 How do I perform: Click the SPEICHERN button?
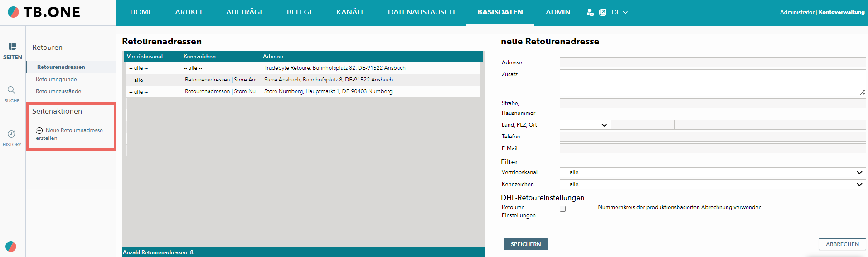click(x=526, y=244)
